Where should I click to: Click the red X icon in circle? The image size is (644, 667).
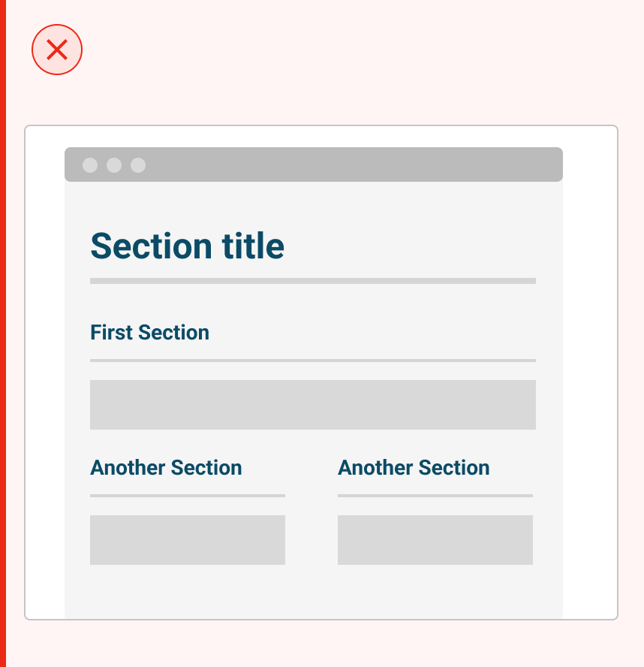point(57,50)
